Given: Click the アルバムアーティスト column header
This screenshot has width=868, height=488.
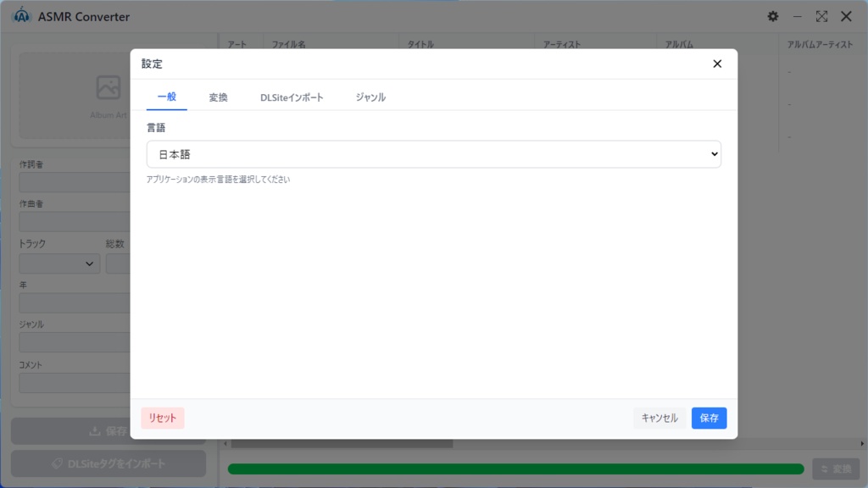Looking at the screenshot, I should [820, 44].
